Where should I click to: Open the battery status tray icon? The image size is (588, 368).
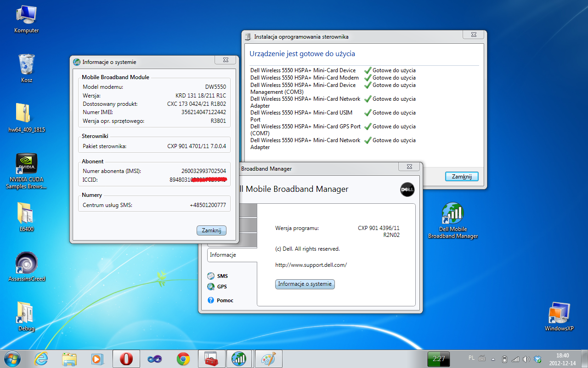504,359
